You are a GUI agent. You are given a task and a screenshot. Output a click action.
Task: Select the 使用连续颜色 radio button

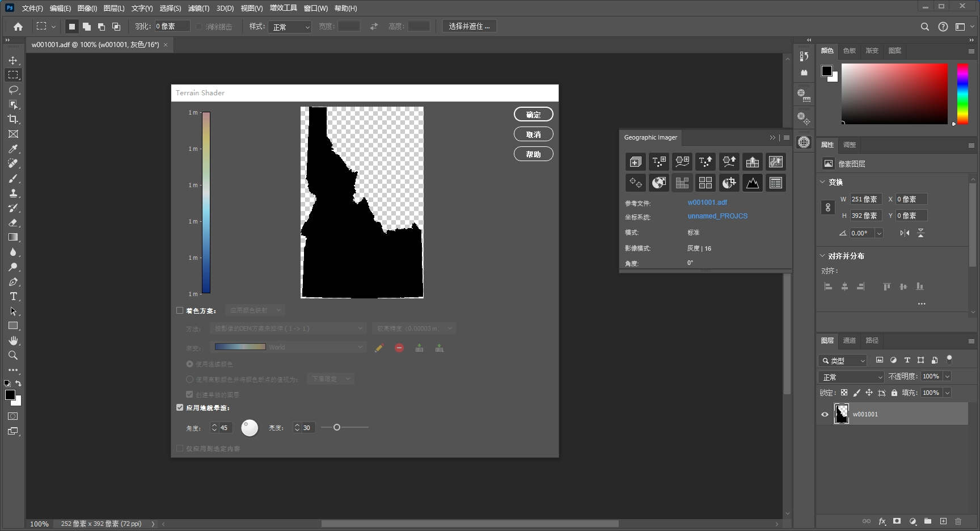(190, 364)
